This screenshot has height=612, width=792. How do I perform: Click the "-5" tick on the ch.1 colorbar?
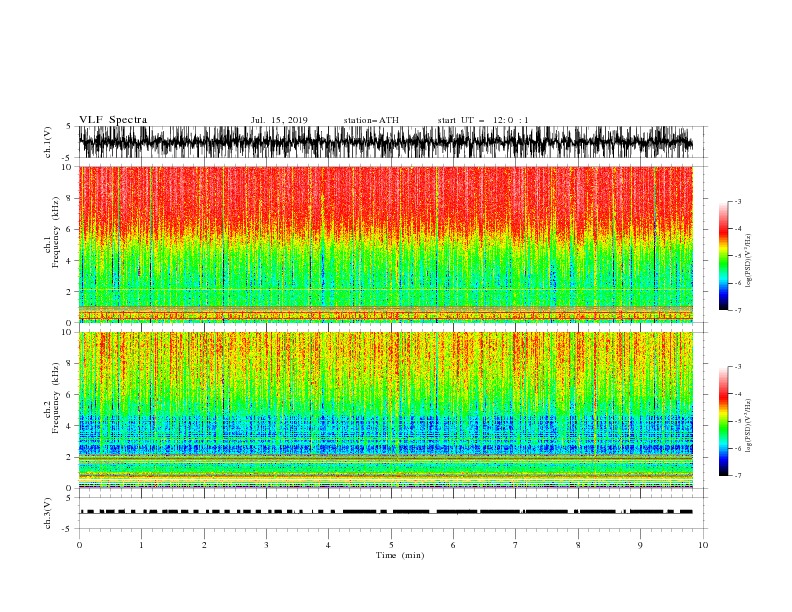tap(737, 256)
